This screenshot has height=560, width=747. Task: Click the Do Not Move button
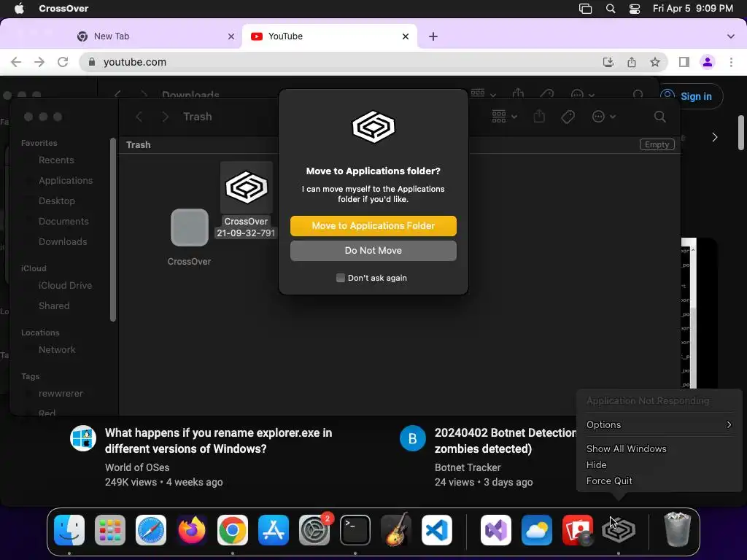click(373, 251)
